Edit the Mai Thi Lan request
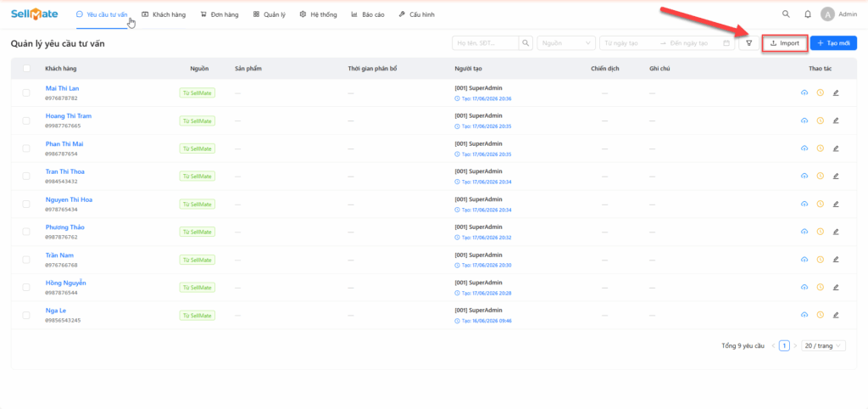Viewport: 868px width, 409px height. [x=836, y=92]
